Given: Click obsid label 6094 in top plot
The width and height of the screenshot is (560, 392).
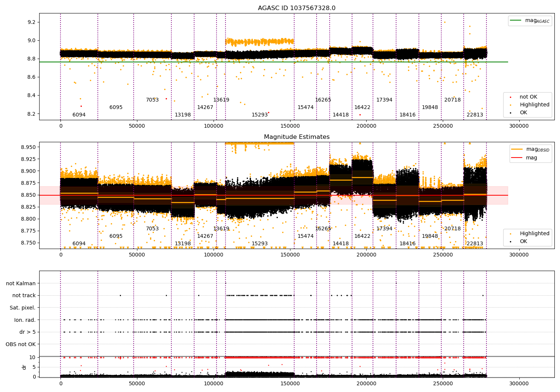Looking at the screenshot, I should [79, 115].
